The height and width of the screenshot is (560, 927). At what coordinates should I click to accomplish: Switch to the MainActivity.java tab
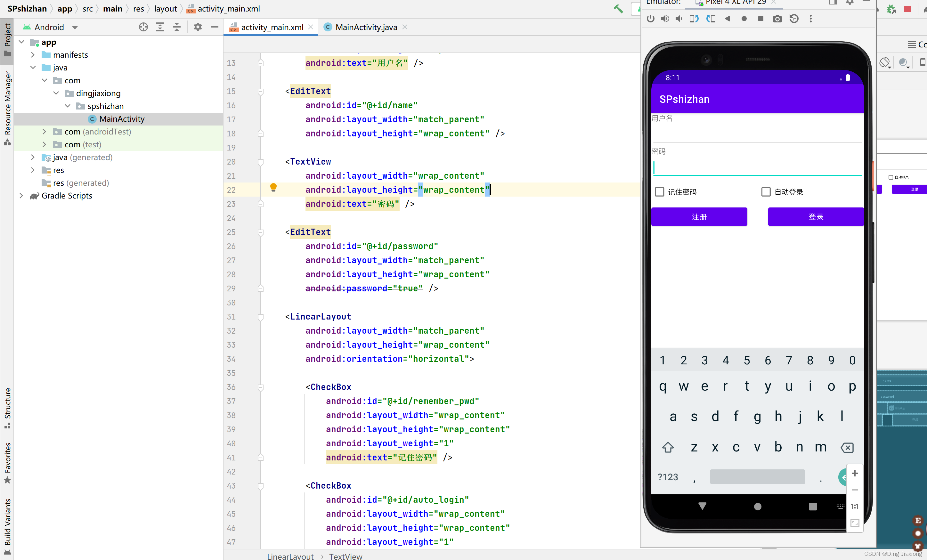[366, 27]
